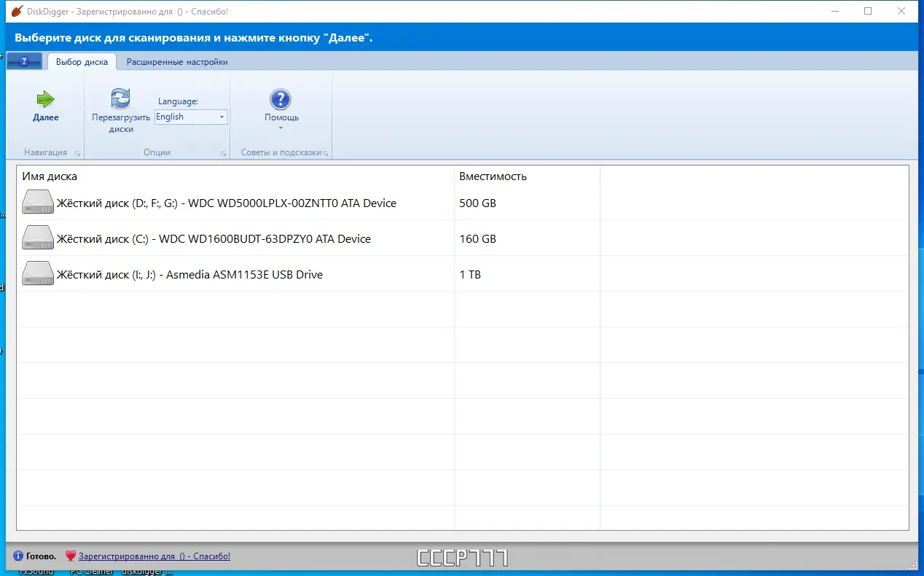The height and width of the screenshot is (576, 924).
Task: Maximize the DiskDigger window
Action: coord(868,12)
